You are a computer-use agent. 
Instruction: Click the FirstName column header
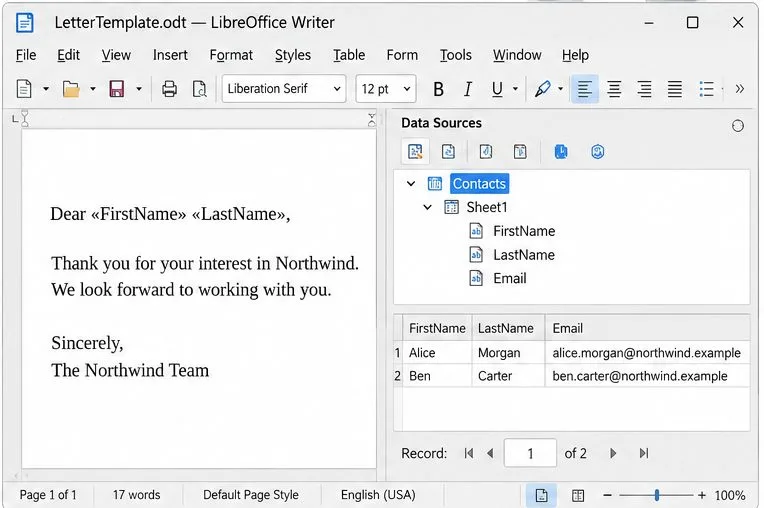coord(437,328)
